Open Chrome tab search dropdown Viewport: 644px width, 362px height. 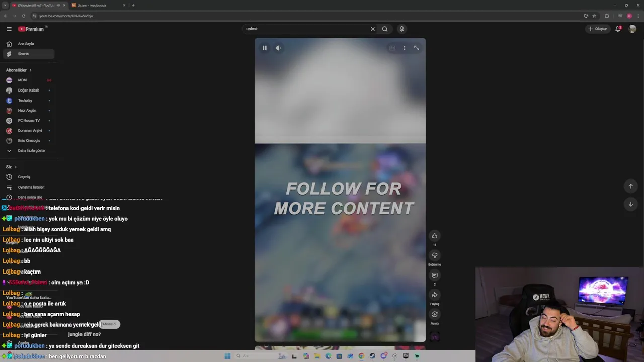coord(5,5)
